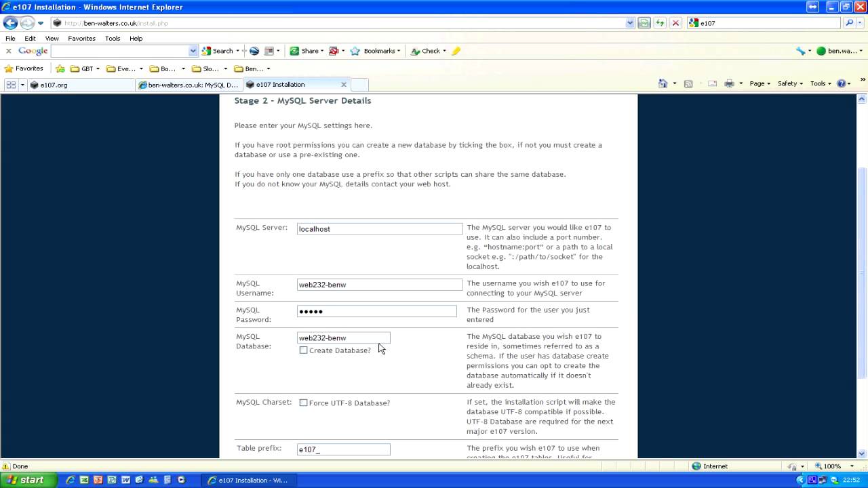Click the Forward navigation arrow
Viewport: 868px width, 488px height.
coord(27,23)
